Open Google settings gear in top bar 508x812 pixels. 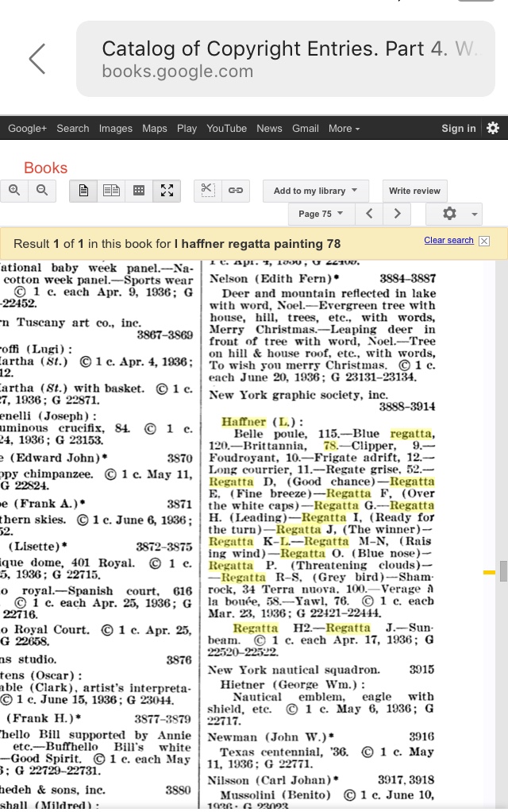pos(493,128)
